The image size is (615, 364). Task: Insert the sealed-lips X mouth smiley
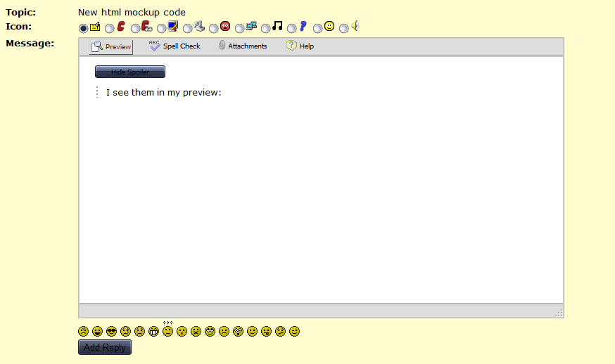point(196,331)
